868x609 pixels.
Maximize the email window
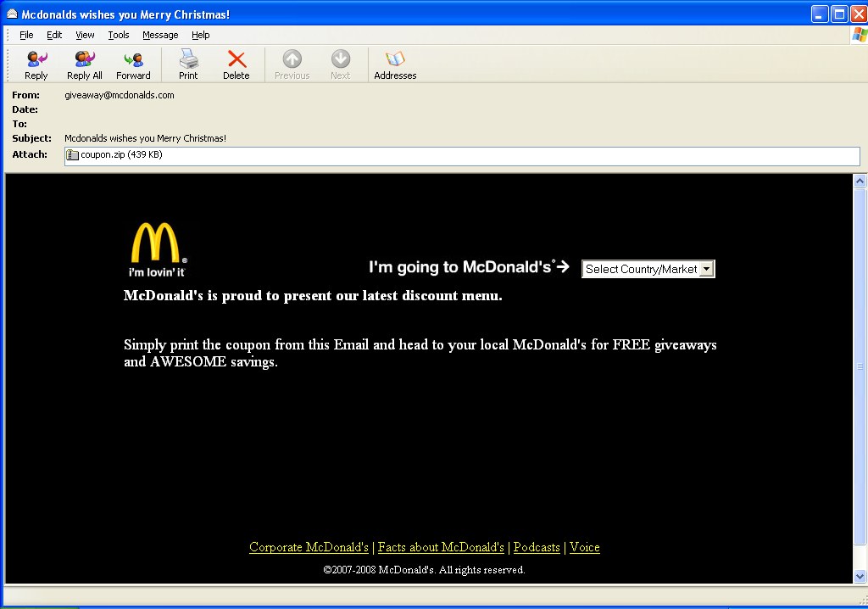click(x=839, y=14)
